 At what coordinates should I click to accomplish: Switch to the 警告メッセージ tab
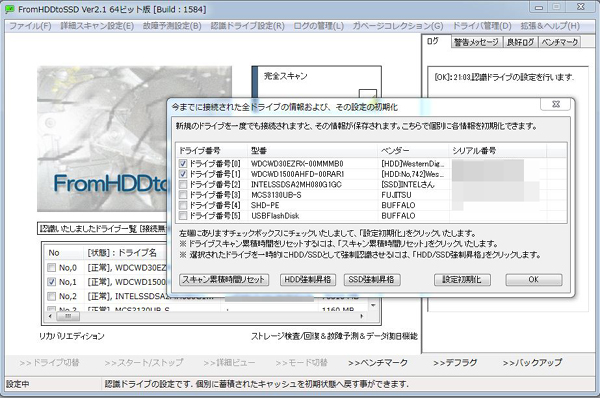tap(476, 42)
